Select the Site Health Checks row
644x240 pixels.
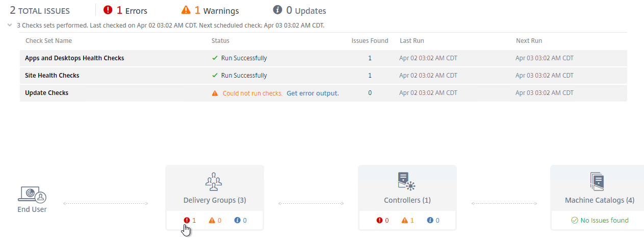[323, 76]
